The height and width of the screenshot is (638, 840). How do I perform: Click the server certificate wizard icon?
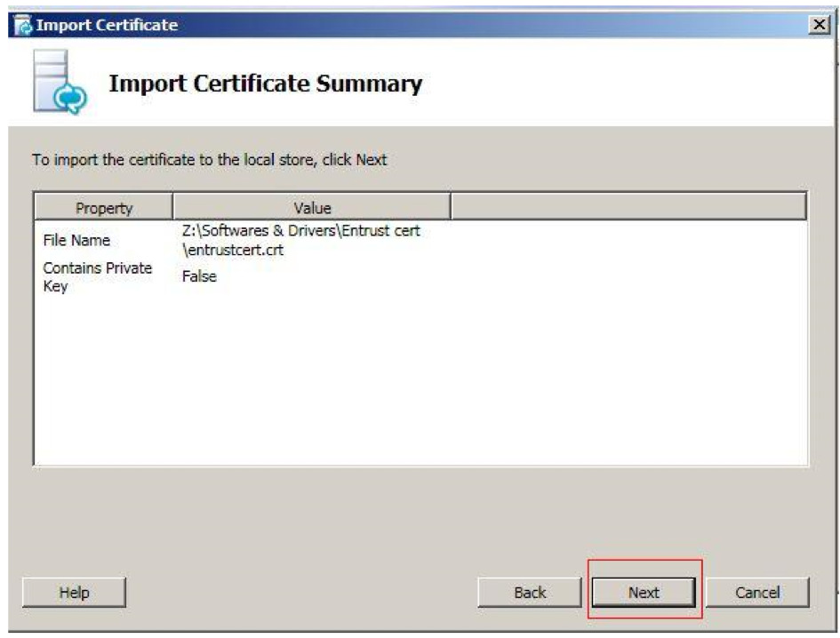[59, 82]
